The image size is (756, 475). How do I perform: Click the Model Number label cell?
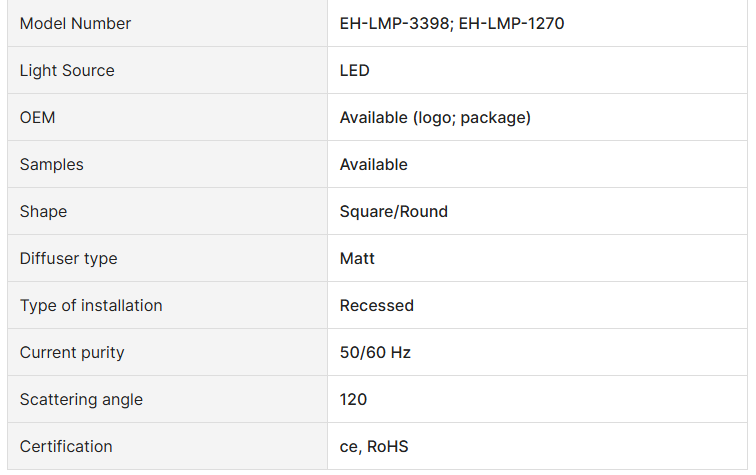(75, 23)
